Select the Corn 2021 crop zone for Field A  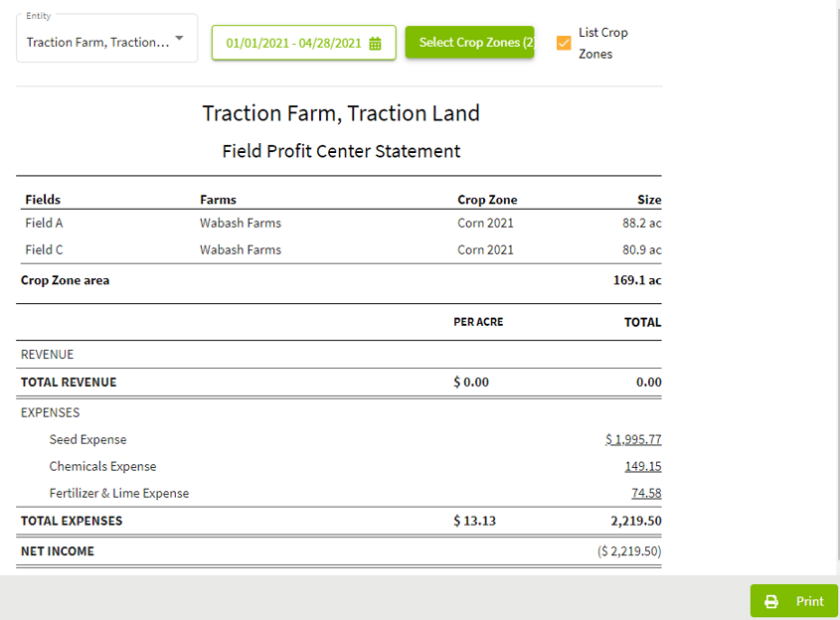pos(487,223)
